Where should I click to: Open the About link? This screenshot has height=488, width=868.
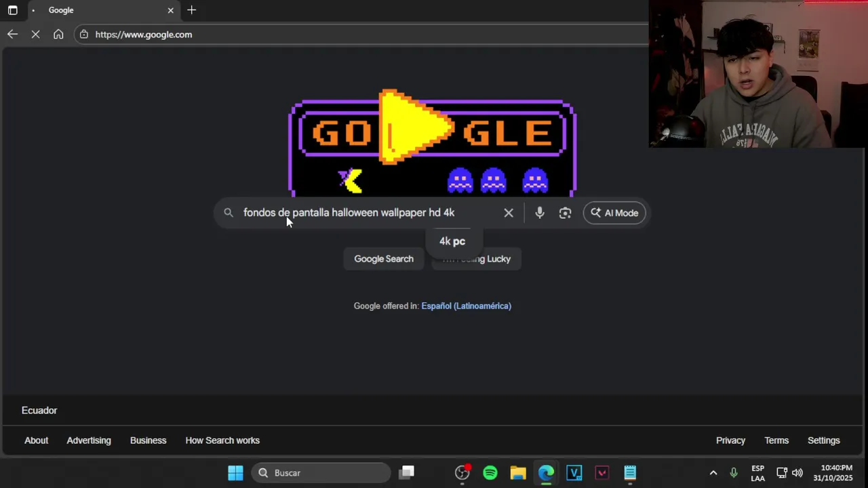click(37, 441)
